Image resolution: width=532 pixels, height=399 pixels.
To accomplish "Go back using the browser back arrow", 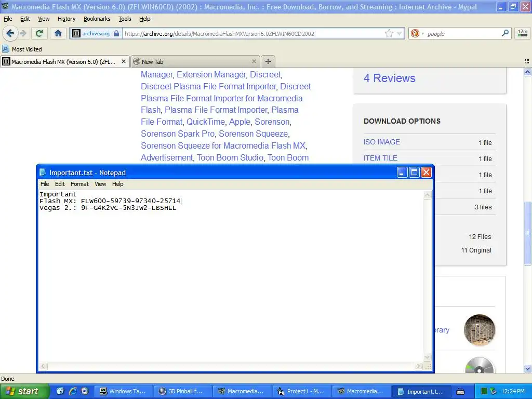I will pos(10,33).
